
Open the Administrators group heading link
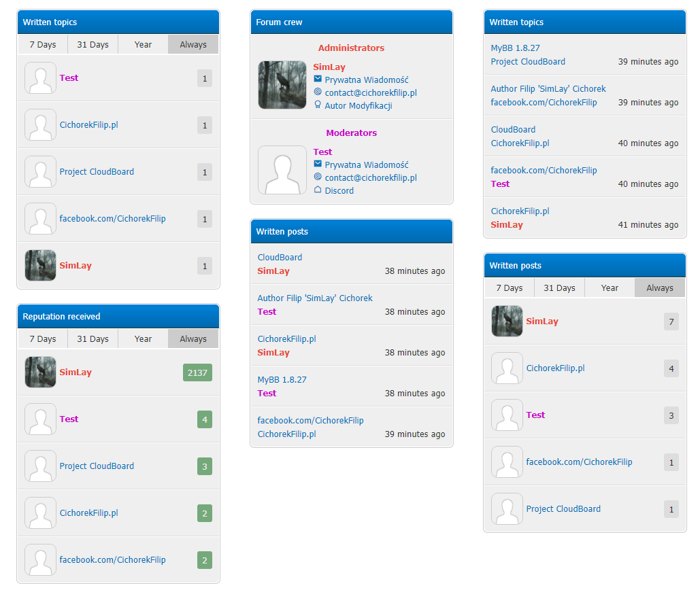(351, 48)
